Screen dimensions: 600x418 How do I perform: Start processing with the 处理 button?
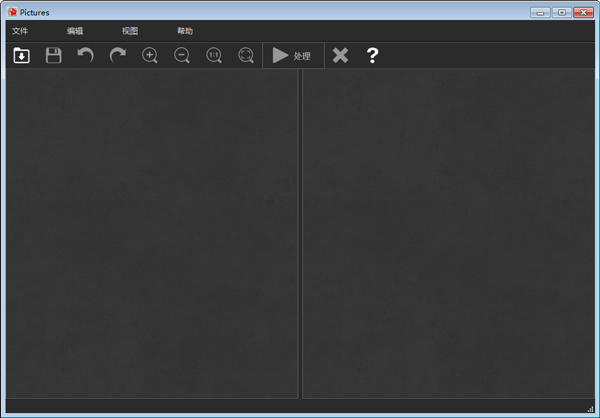291,56
